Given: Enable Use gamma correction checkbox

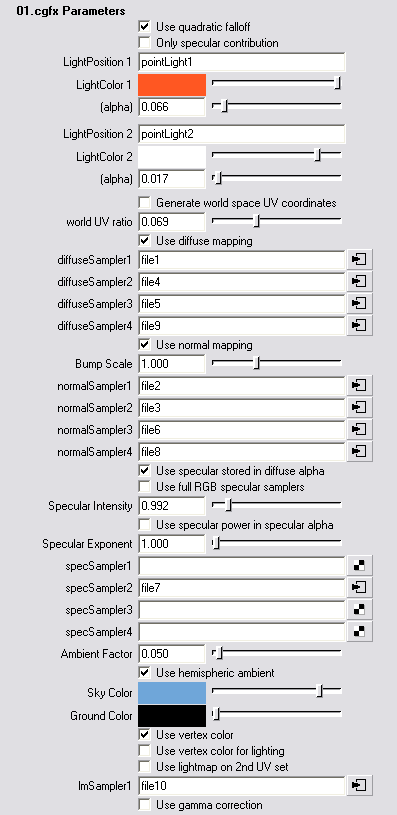Looking at the screenshot, I should 144,805.
